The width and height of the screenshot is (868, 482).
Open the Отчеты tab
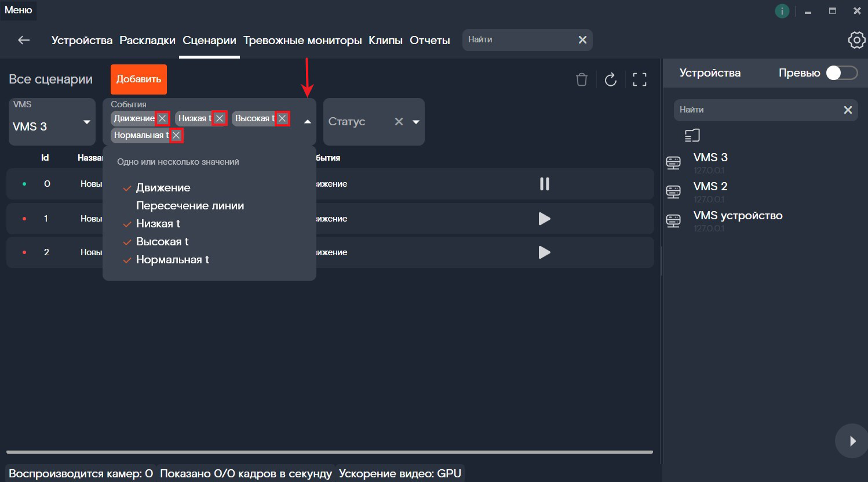430,40
